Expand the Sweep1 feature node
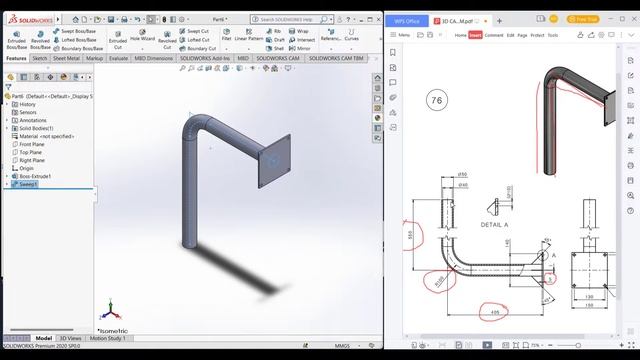This screenshot has width=640, height=360. pos(7,184)
